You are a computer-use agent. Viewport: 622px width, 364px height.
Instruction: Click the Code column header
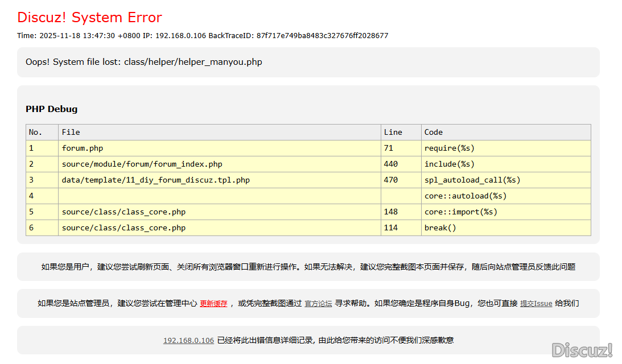coord(433,133)
